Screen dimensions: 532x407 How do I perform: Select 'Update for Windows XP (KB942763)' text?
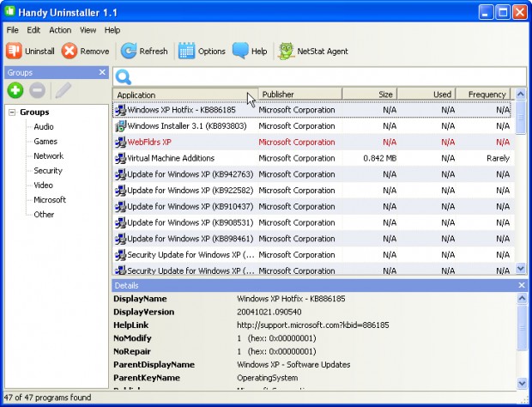(190, 174)
